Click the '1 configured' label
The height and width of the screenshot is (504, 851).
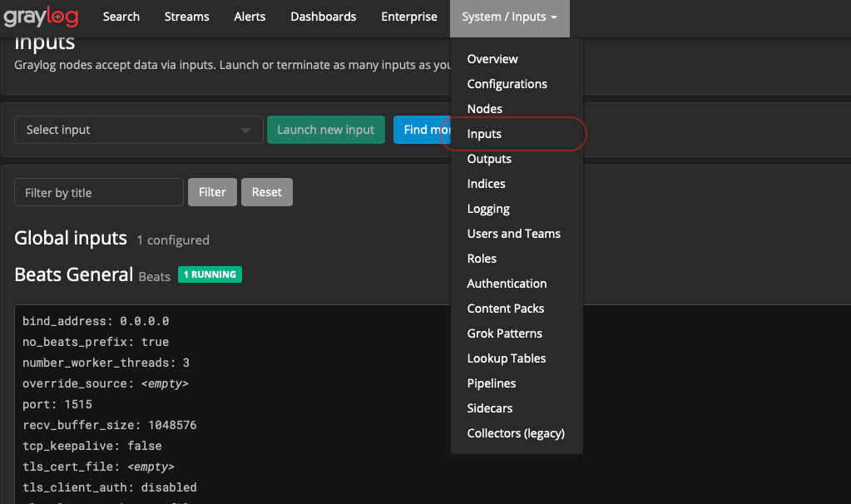pyautogui.click(x=173, y=240)
